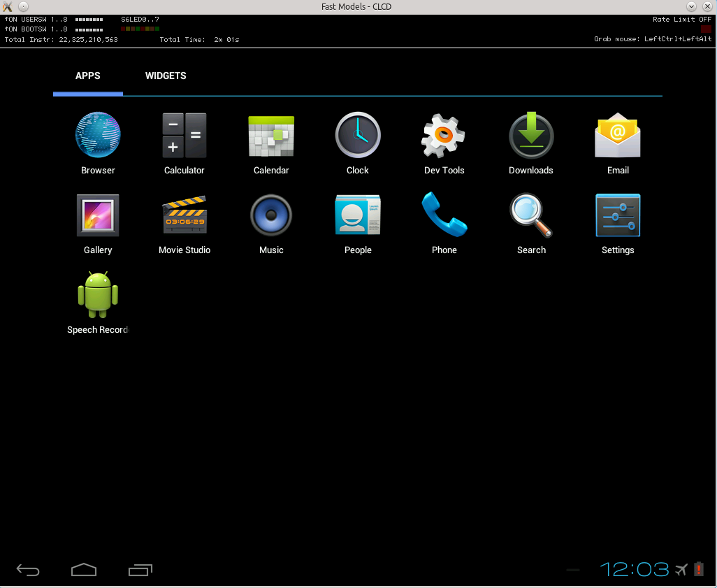The image size is (717, 588).
Task: Launch the Music player
Action: pyautogui.click(x=270, y=215)
